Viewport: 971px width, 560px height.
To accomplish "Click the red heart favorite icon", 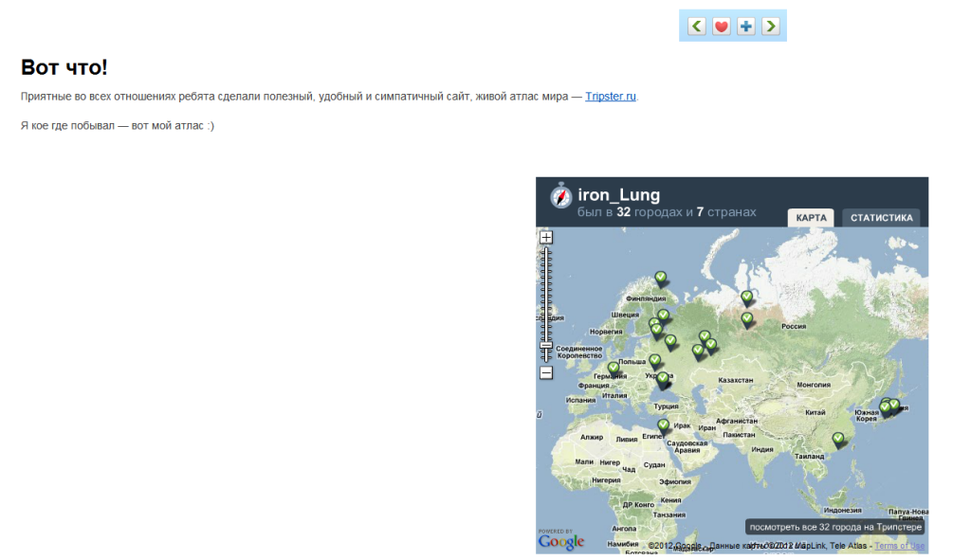I will tap(722, 26).
